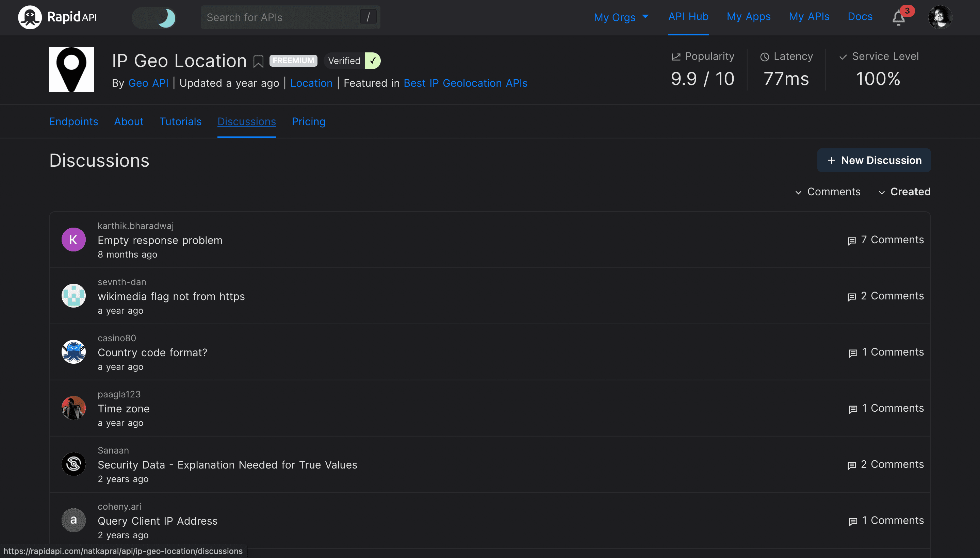The width and height of the screenshot is (980, 558).
Task: Click the username 'sevnth-dan'
Action: coord(122,282)
